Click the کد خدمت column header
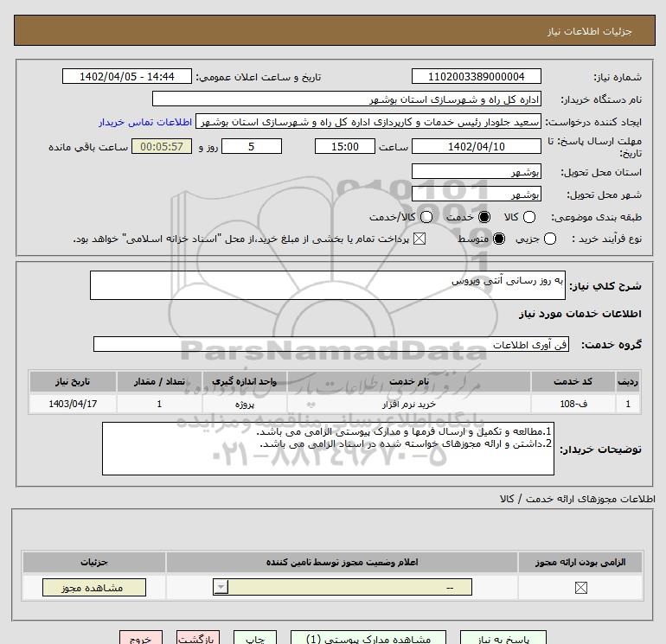The image size is (666, 644). tap(573, 381)
